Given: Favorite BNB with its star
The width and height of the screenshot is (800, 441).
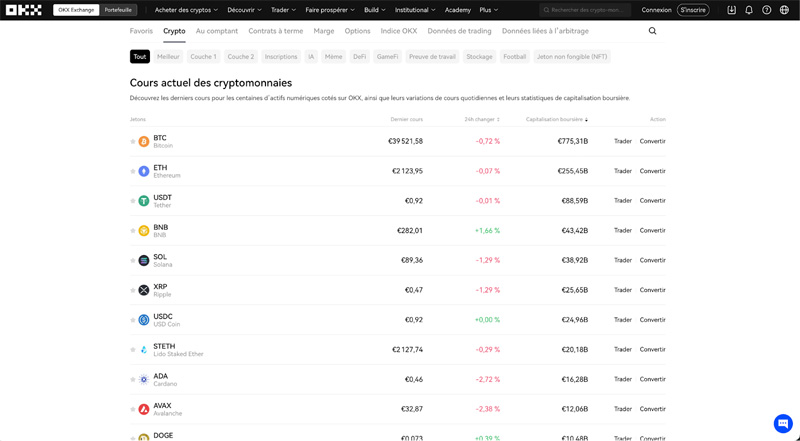Looking at the screenshot, I should [x=133, y=231].
